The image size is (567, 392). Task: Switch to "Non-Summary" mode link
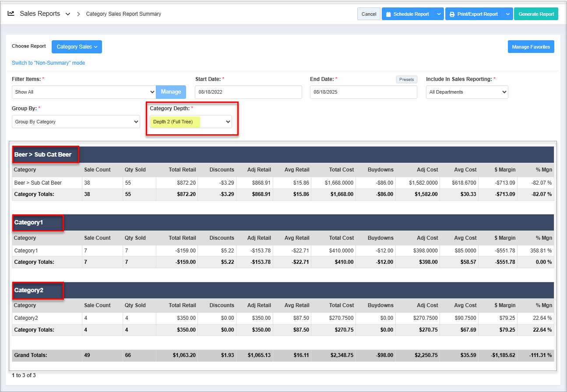point(48,63)
